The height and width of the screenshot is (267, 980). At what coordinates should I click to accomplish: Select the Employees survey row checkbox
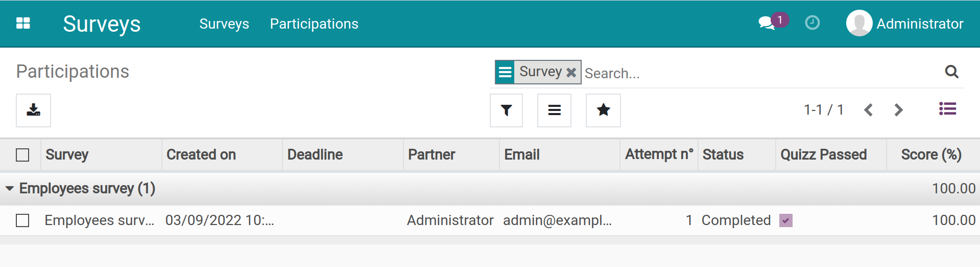click(22, 220)
